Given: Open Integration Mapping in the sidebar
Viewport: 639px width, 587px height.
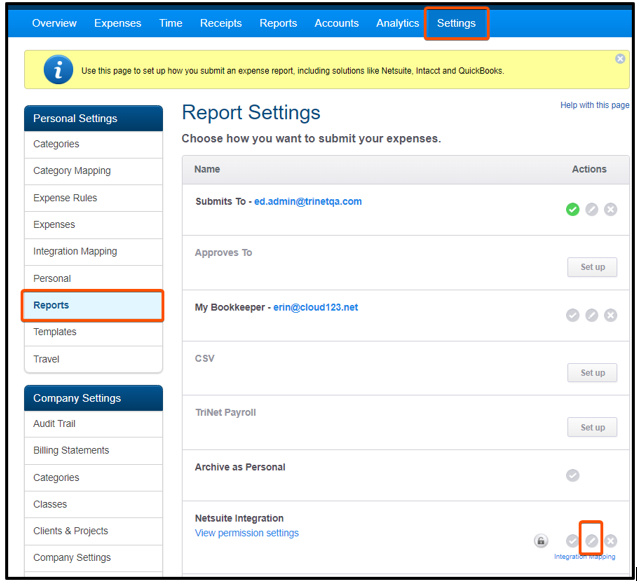Looking at the screenshot, I should click(x=93, y=252).
